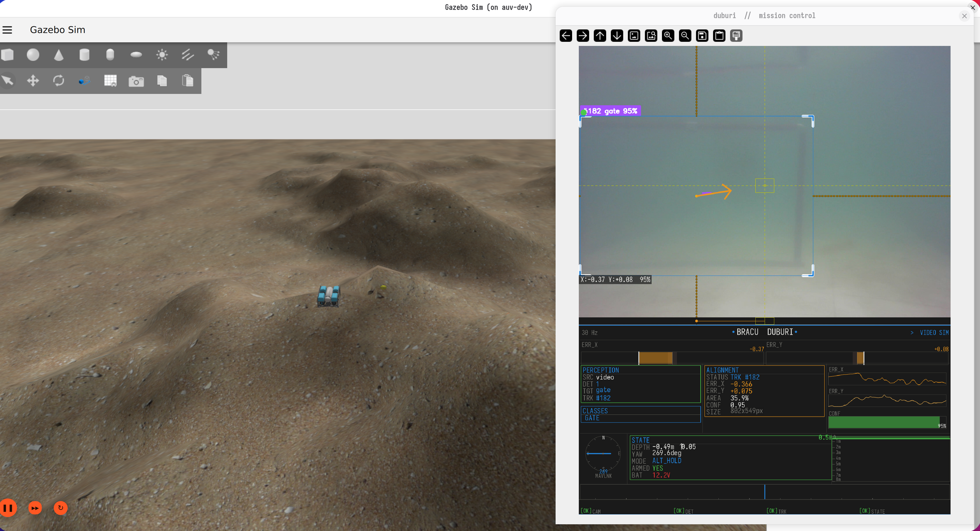Viewport: 980px width, 531px height.
Task: Step the simulation forward
Action: (35, 508)
